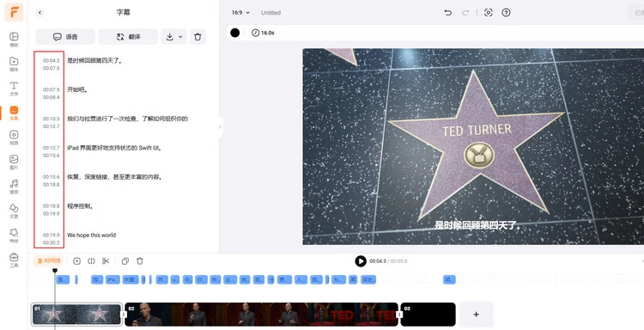
Task: Select clip 03 black thumbnail
Action: tap(428, 315)
